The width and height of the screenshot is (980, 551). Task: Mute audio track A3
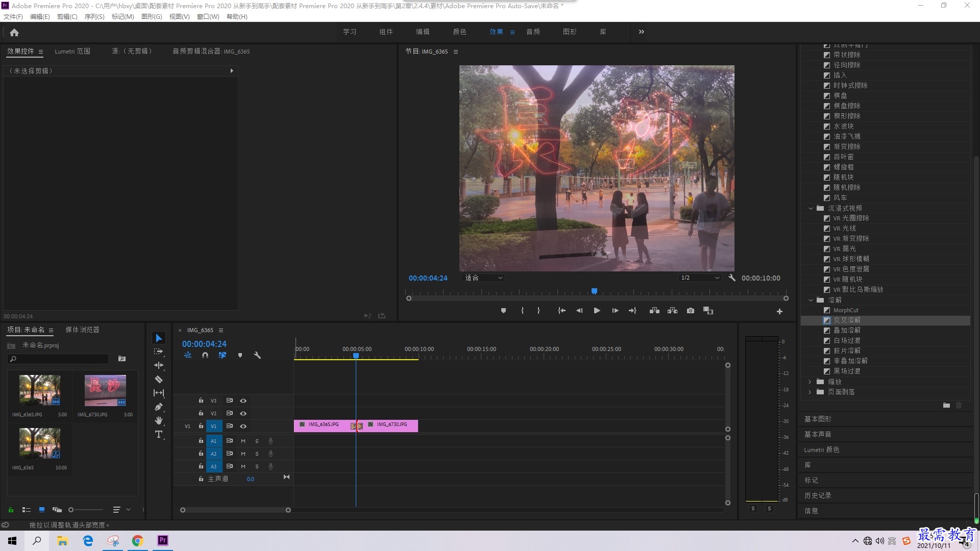tap(243, 467)
